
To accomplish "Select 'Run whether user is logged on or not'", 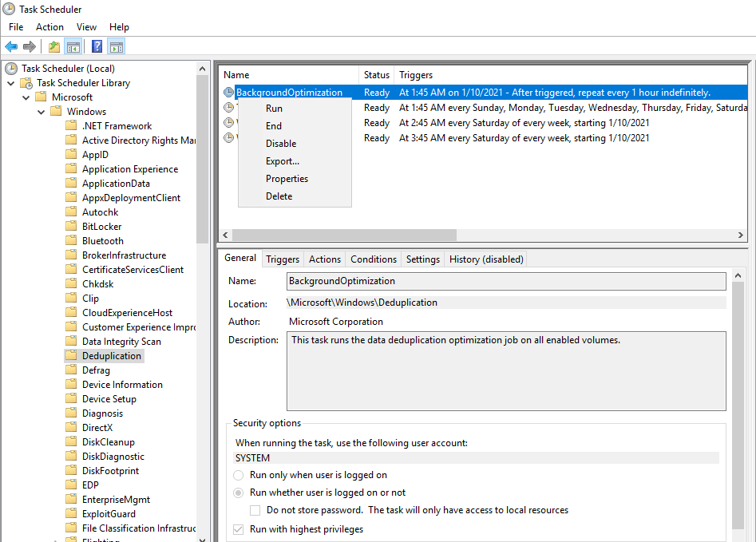I will click(238, 493).
